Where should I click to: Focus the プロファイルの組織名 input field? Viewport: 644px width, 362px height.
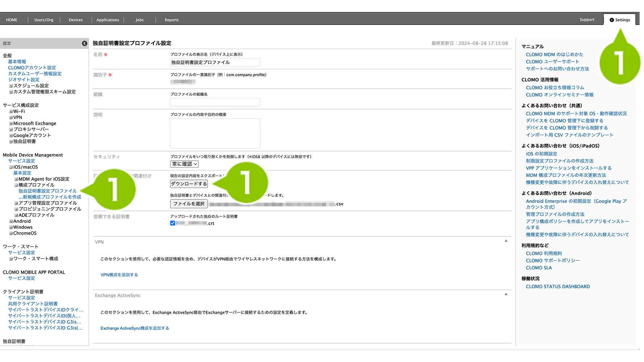point(215,102)
